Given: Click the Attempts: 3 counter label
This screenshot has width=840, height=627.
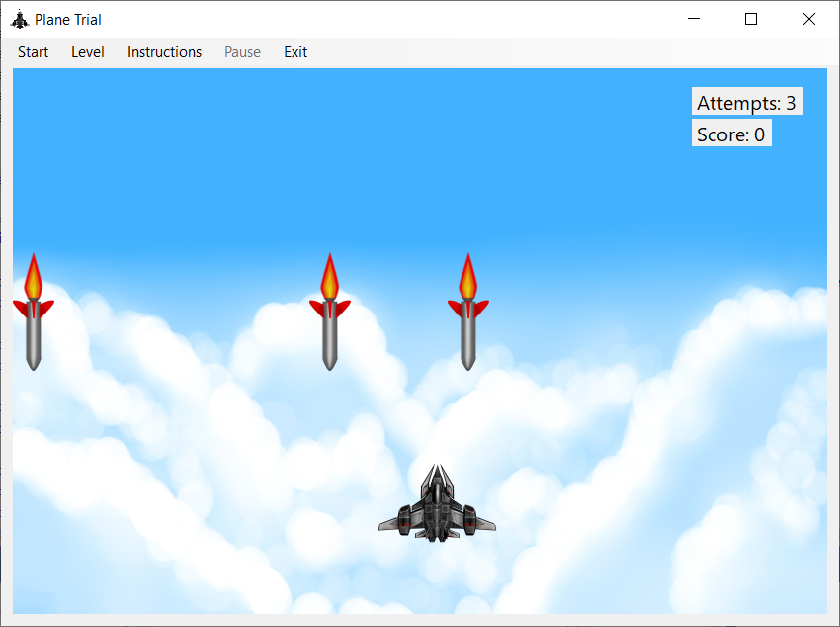Looking at the screenshot, I should tap(746, 102).
